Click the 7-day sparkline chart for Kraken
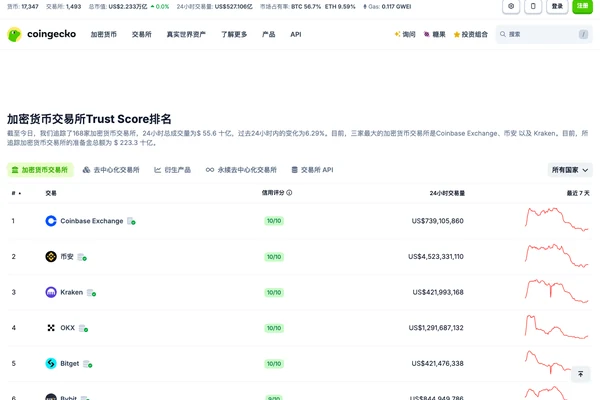The width and height of the screenshot is (600, 400). (556, 291)
